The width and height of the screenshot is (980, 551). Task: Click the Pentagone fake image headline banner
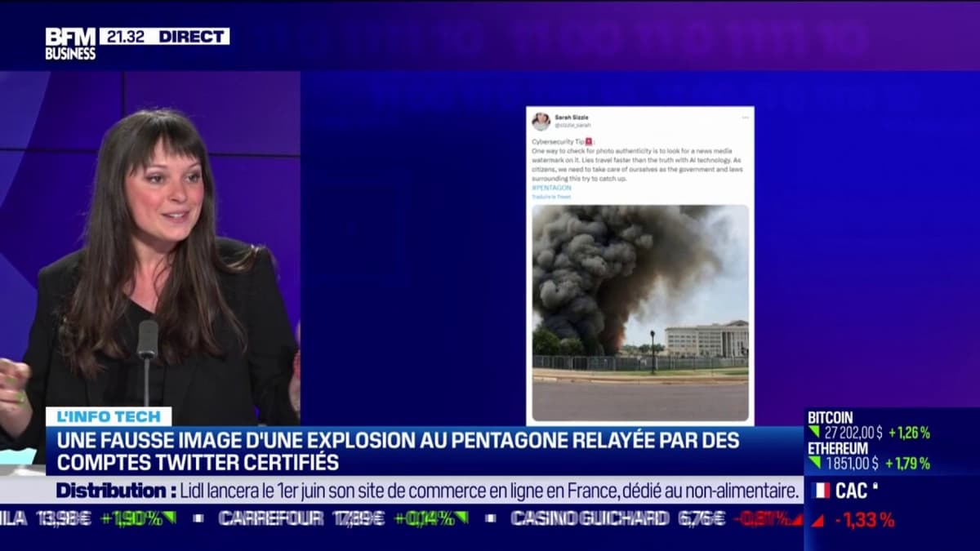coord(397,451)
